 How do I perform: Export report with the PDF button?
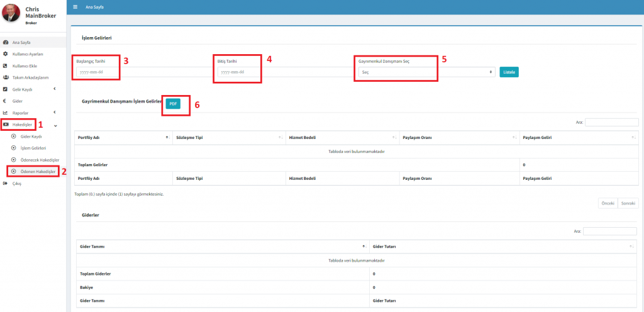(173, 103)
